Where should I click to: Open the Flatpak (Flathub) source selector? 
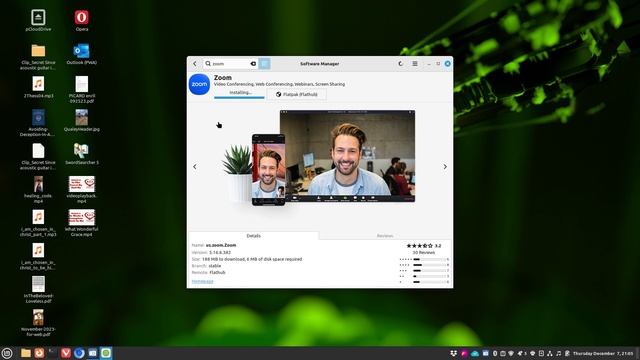coord(296,94)
